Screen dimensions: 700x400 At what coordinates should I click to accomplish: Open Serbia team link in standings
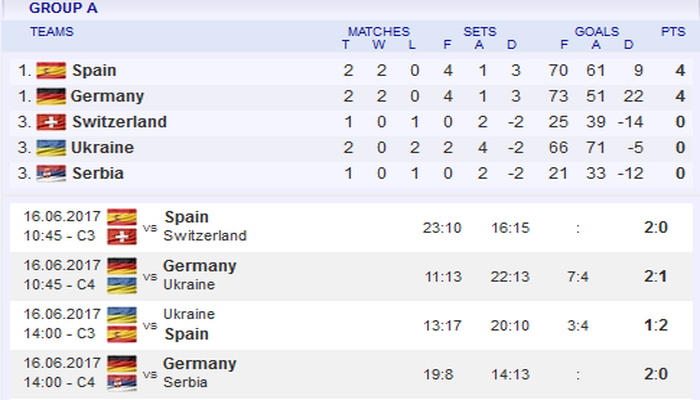98,173
